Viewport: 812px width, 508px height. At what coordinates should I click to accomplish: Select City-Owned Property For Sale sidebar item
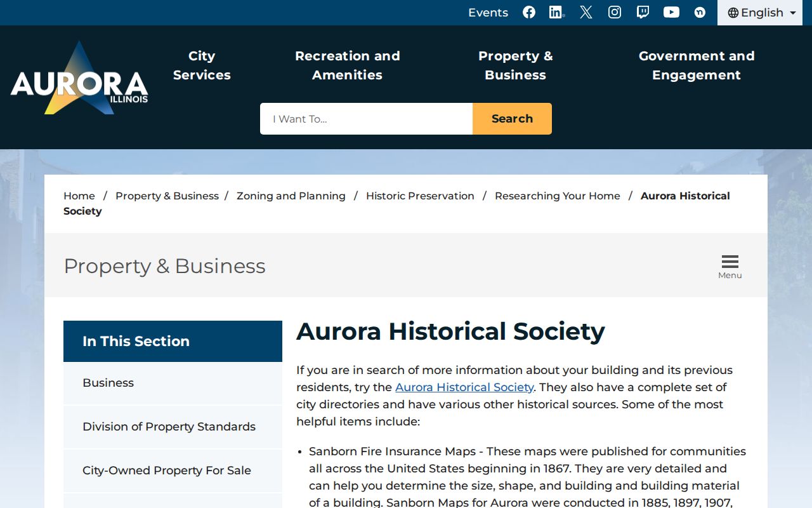(173, 471)
